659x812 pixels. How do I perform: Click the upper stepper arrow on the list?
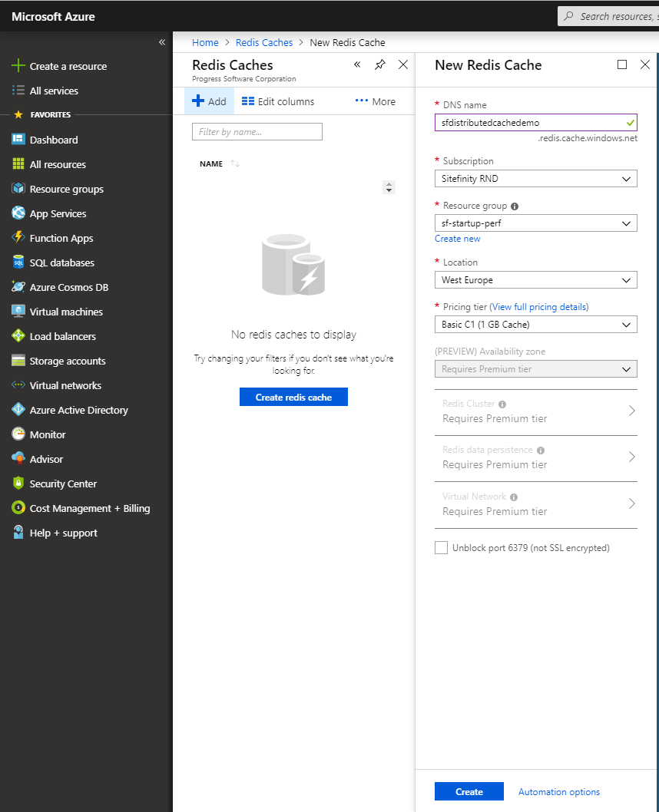pyautogui.click(x=389, y=183)
